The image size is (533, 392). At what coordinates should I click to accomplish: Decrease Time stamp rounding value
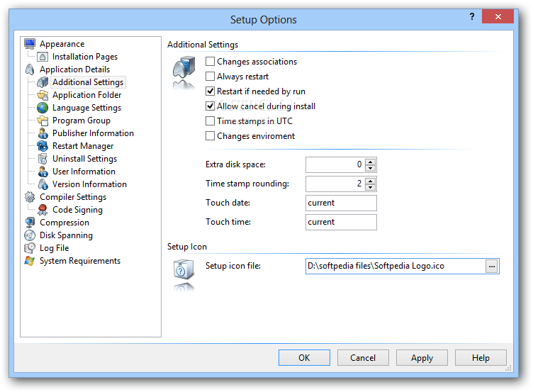coord(370,187)
